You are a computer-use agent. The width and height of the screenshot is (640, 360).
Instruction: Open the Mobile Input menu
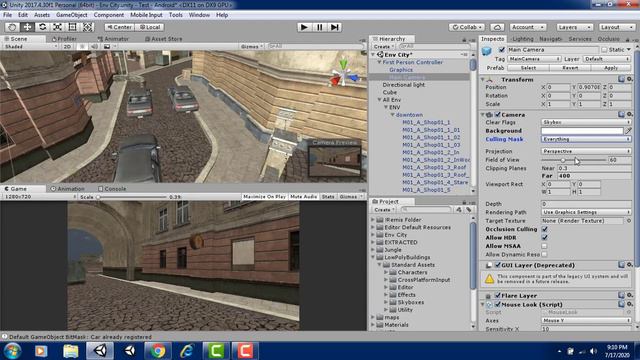(146, 15)
